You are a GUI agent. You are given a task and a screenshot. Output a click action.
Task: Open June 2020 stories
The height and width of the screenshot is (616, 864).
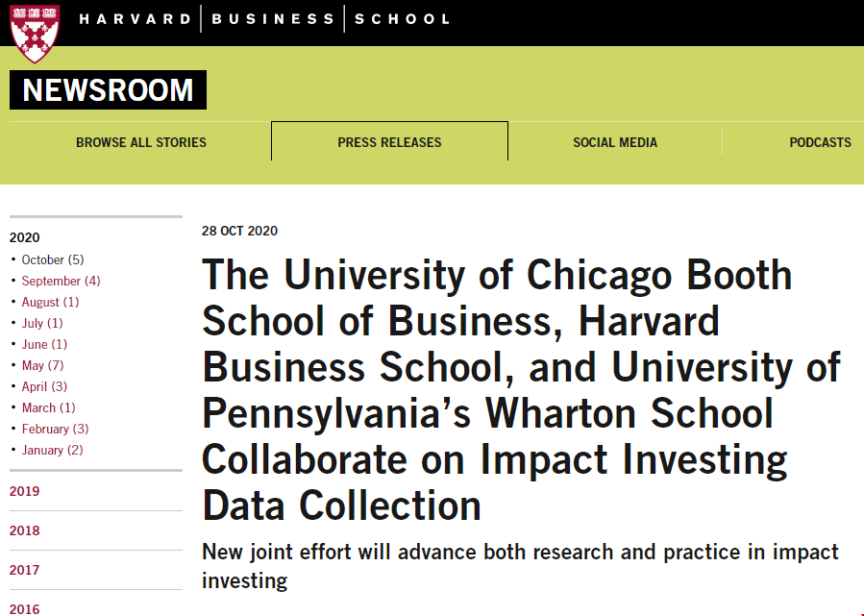pyautogui.click(x=42, y=344)
